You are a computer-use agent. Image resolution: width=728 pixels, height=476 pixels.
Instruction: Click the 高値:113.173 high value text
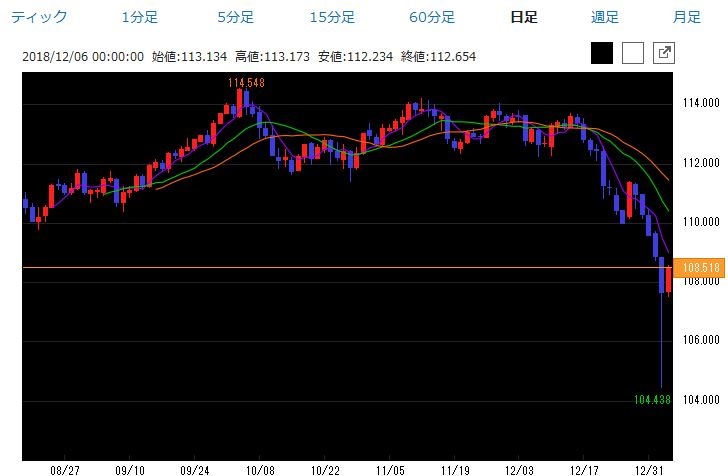tap(272, 57)
